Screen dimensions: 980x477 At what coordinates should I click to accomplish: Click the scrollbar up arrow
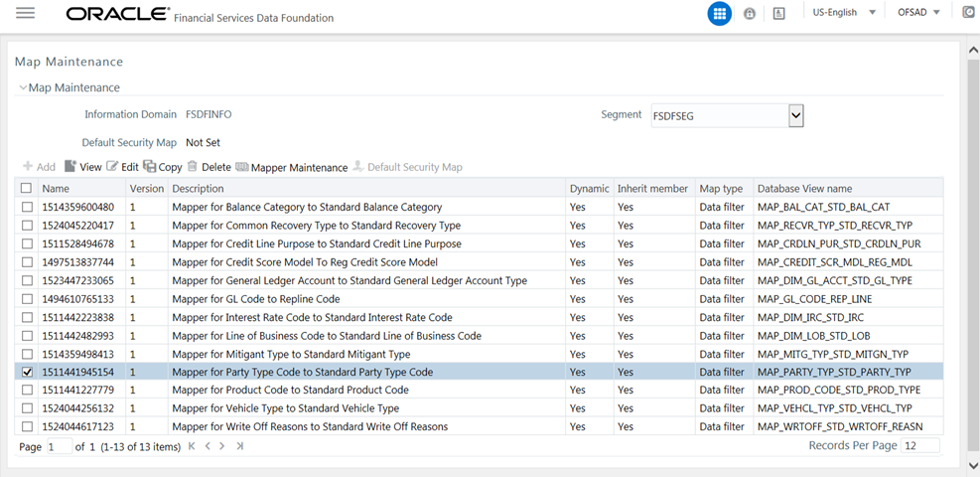tap(973, 50)
